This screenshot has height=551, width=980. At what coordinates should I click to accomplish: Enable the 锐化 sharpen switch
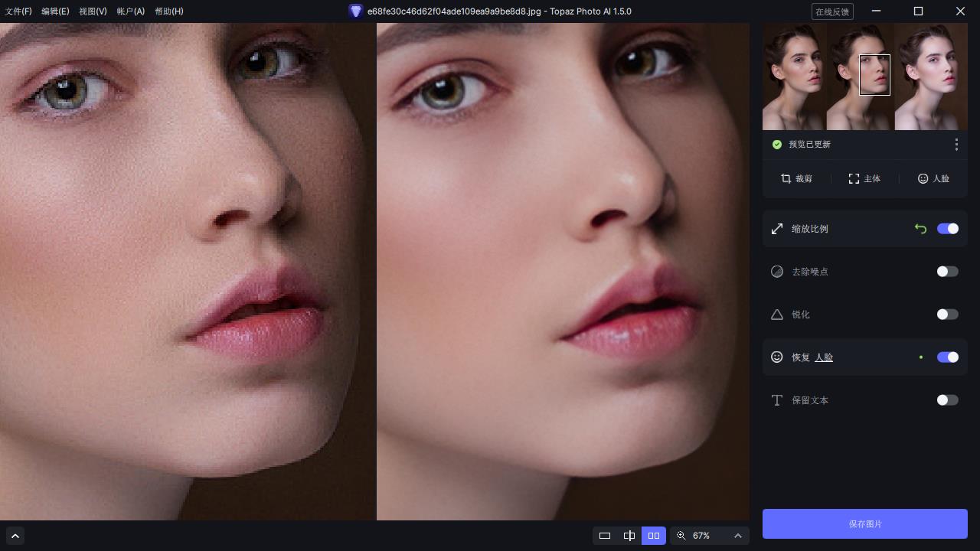coord(948,315)
